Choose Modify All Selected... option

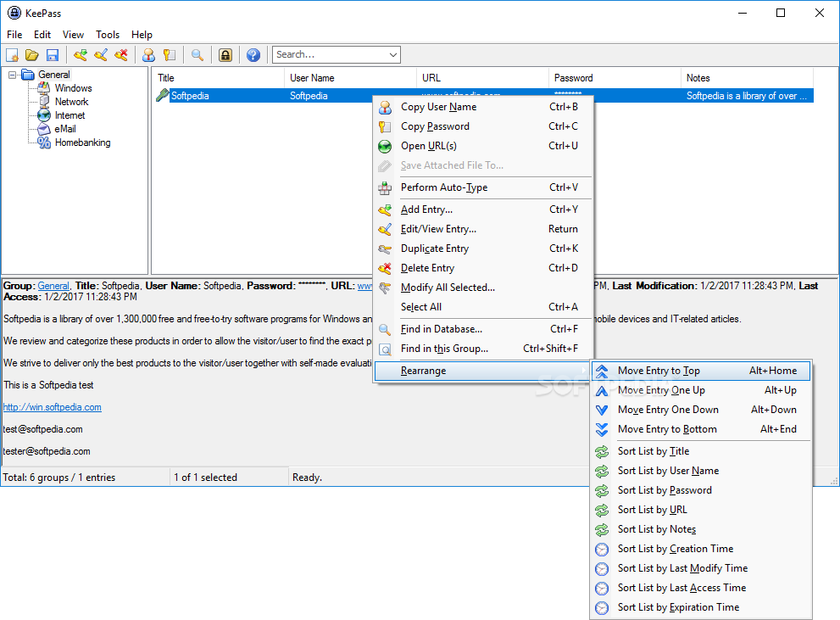tap(482, 288)
